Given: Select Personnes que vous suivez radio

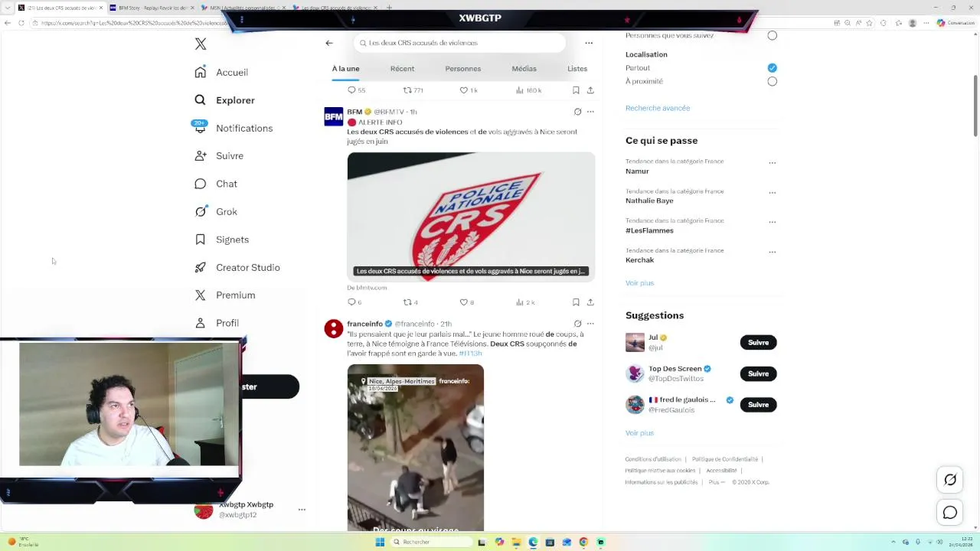Looking at the screenshot, I should click(x=772, y=35).
